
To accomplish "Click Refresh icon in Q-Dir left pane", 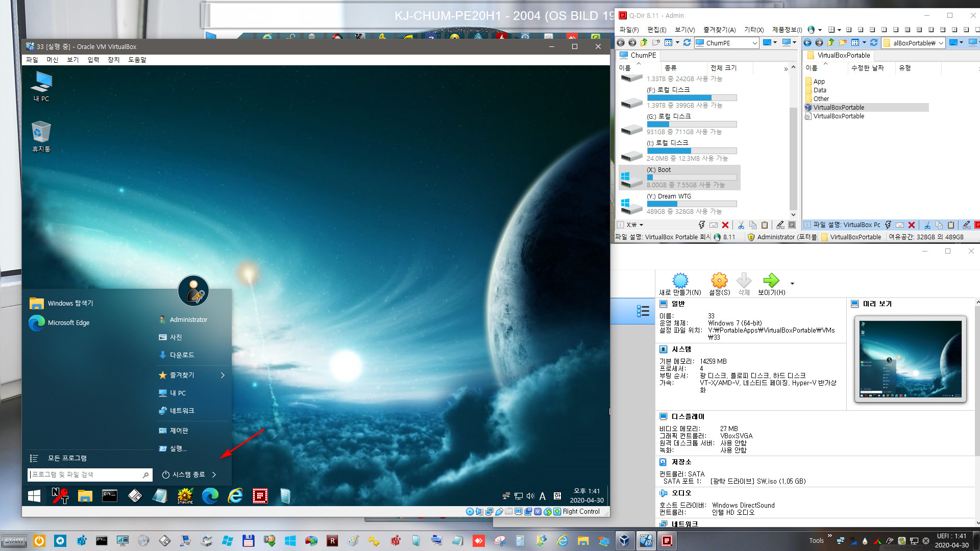I will [687, 43].
